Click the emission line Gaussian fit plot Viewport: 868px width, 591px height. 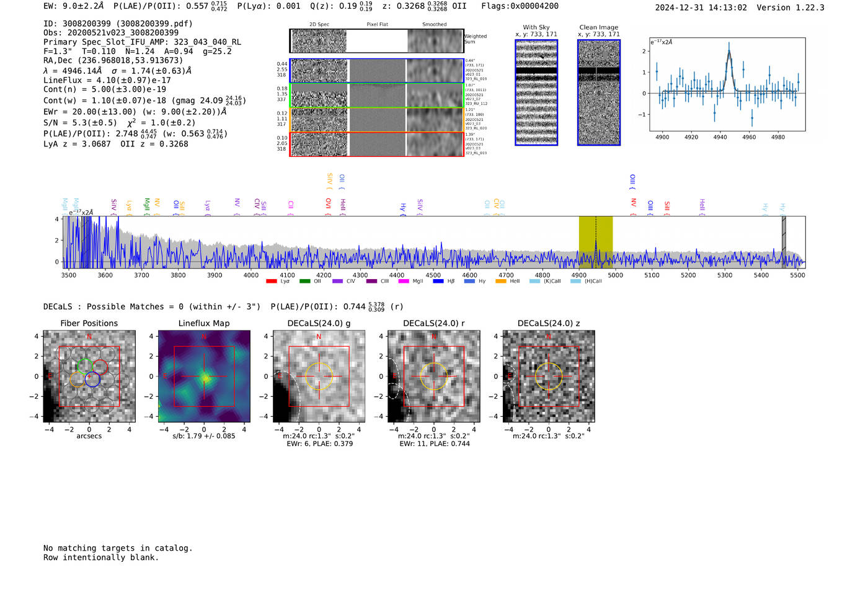(727, 84)
